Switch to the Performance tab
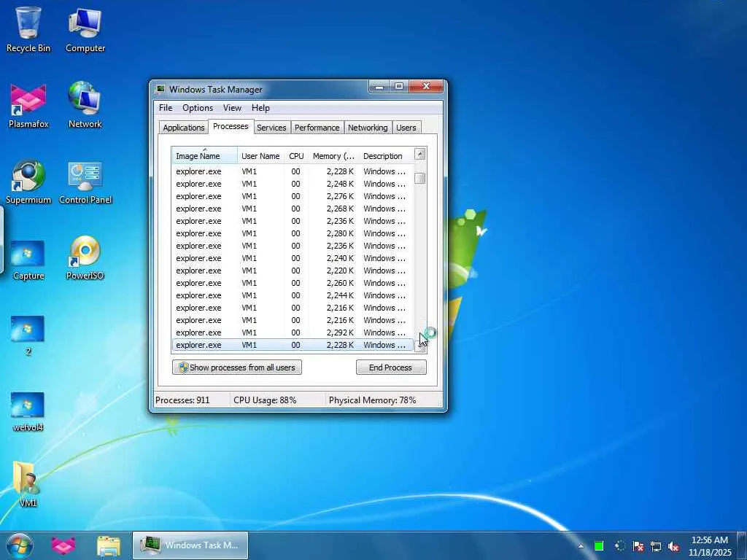 pos(317,128)
